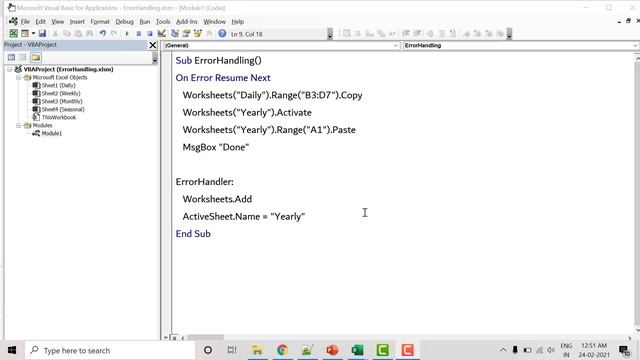Click the Cut scissors icon

click(55, 33)
